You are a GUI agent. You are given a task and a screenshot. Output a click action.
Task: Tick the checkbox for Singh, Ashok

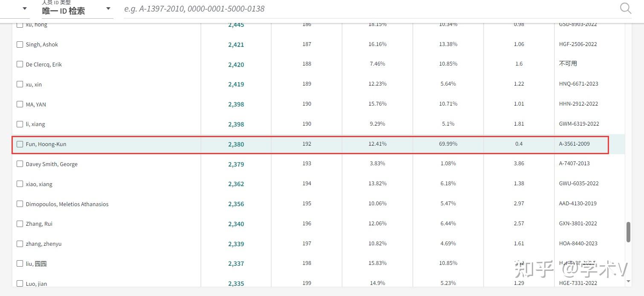point(20,44)
